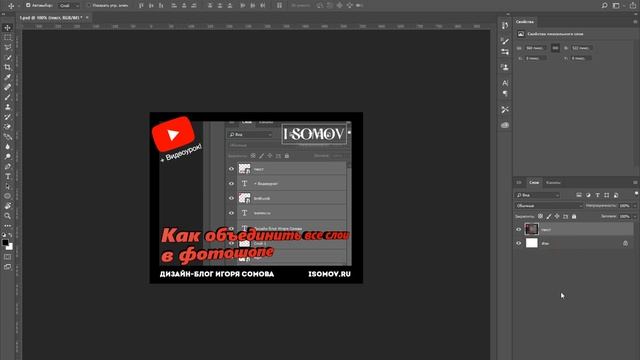The width and height of the screenshot is (640, 360).
Task: Open the blending mode dropdown
Action: pos(549,206)
